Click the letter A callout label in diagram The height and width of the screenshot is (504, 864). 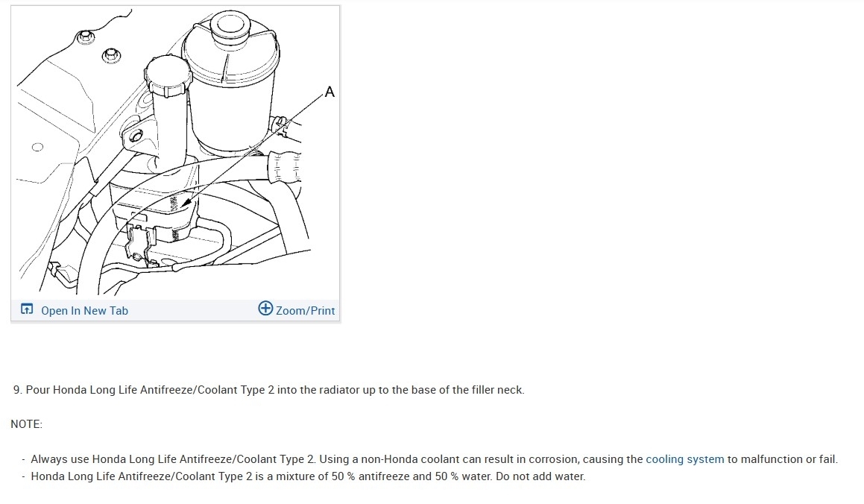coord(329,92)
